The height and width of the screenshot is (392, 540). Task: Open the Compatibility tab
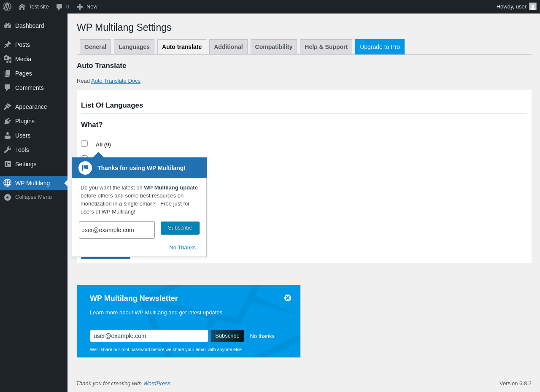click(x=274, y=47)
